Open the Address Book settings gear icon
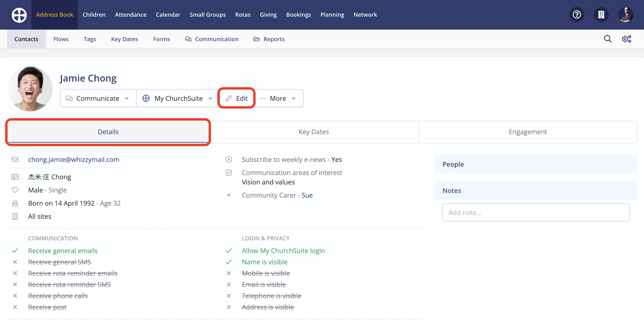The width and height of the screenshot is (644, 321). [626, 39]
